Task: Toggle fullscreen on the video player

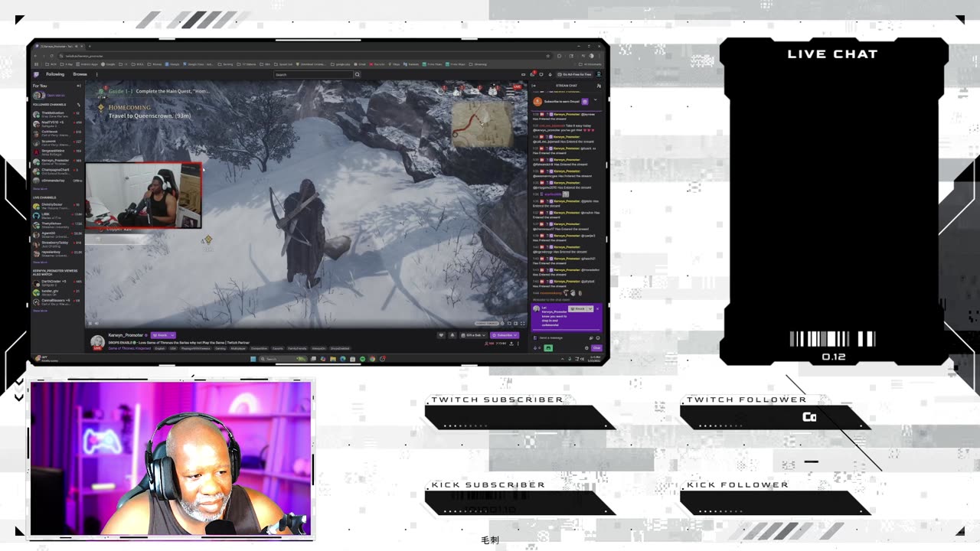Action: coord(523,324)
